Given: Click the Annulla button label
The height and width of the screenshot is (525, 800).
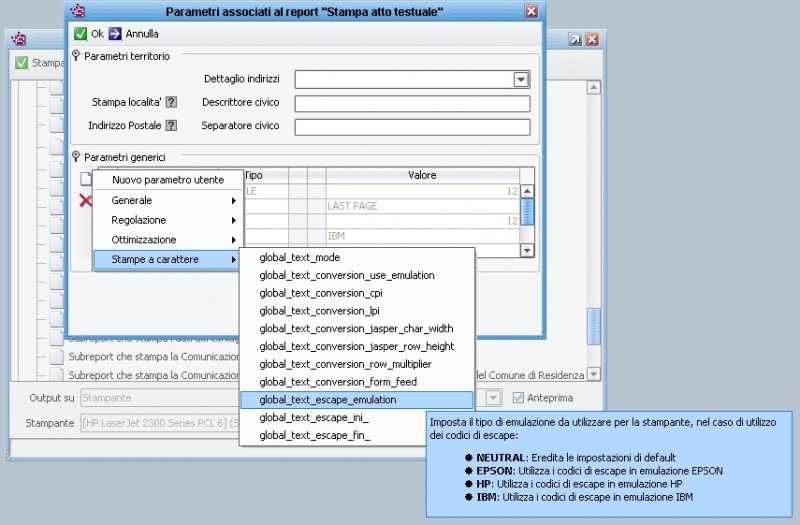Looking at the screenshot, I should [x=142, y=34].
